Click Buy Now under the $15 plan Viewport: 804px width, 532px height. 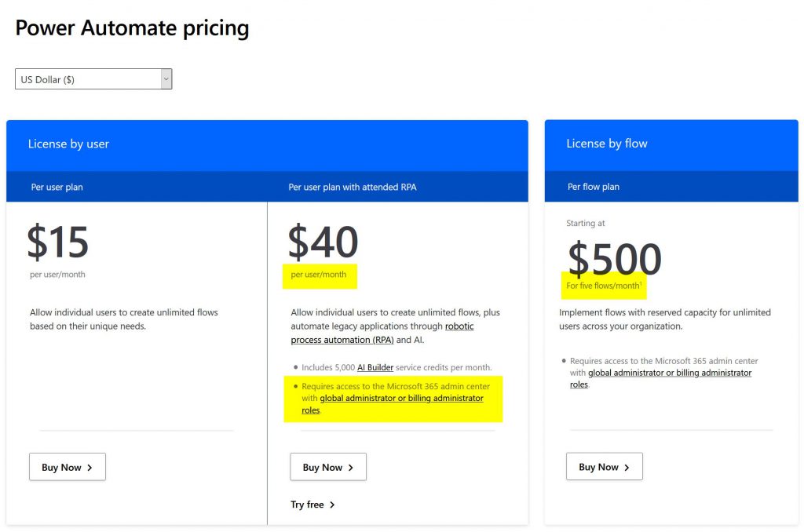(68, 467)
